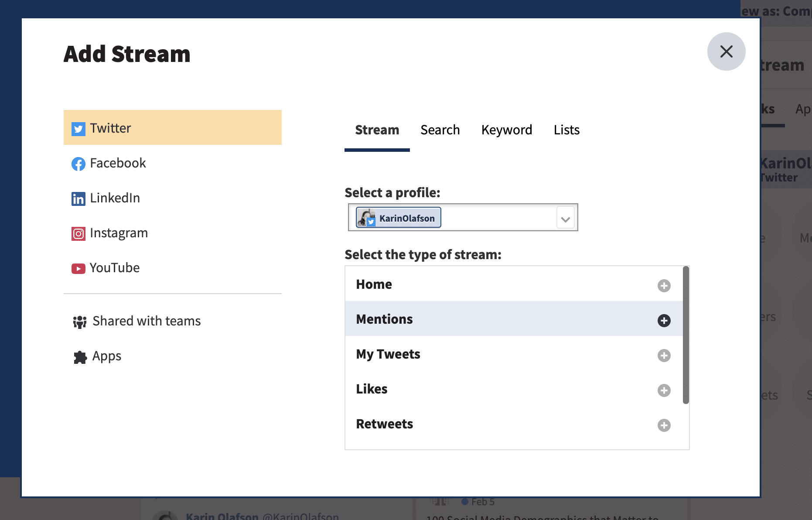Click the Instagram camera icon
The image size is (812, 520).
(78, 234)
